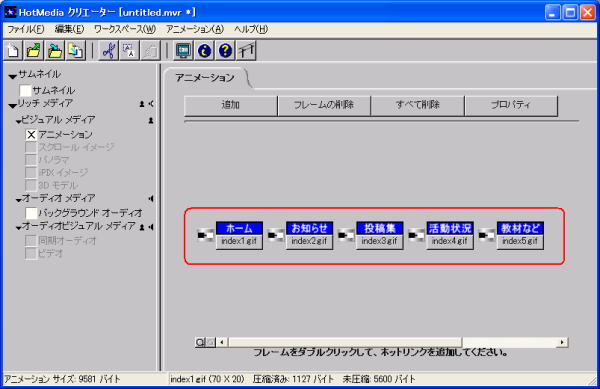
Task: Click the New file toolbar icon
Action: [13, 50]
